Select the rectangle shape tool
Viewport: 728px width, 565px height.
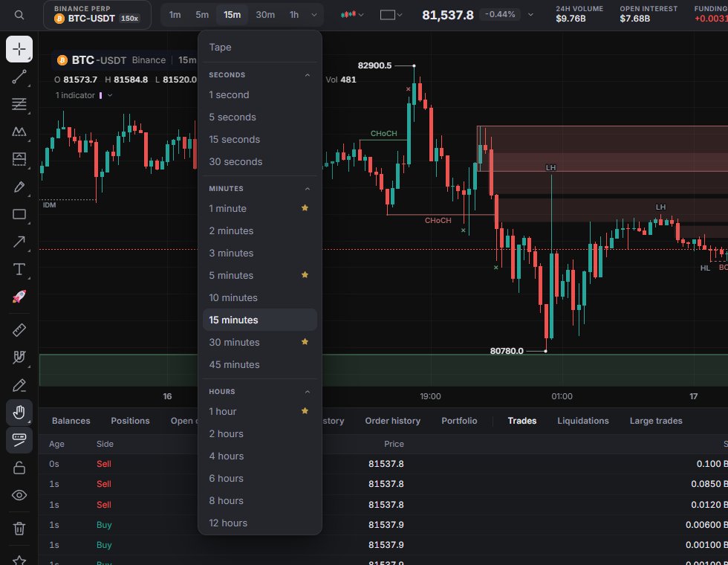click(x=19, y=214)
